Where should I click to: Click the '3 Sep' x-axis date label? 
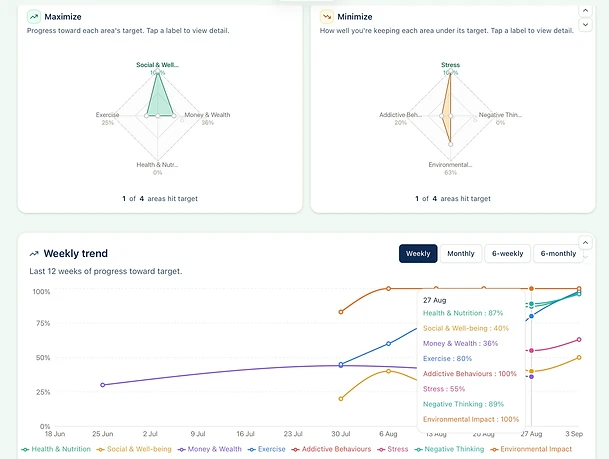pos(574,434)
